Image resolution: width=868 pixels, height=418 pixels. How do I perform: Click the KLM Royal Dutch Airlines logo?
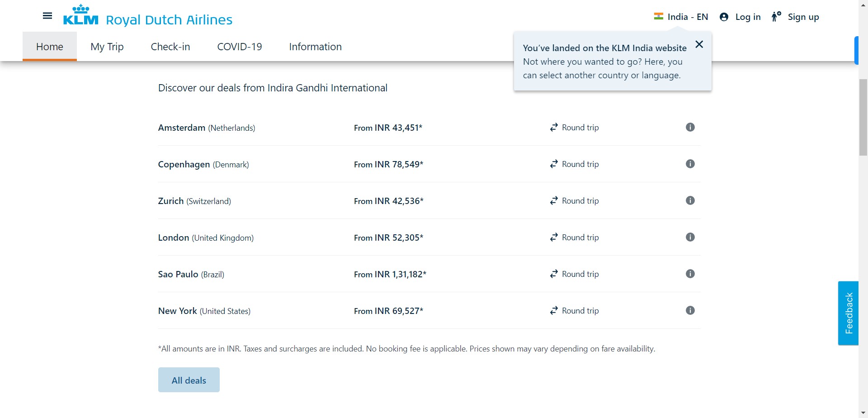tap(148, 16)
